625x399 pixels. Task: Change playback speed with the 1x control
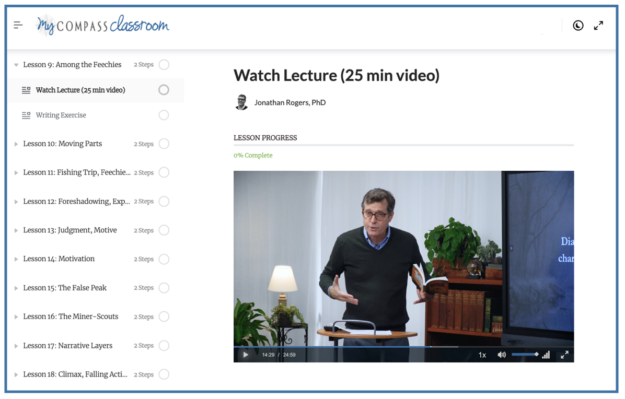[482, 355]
